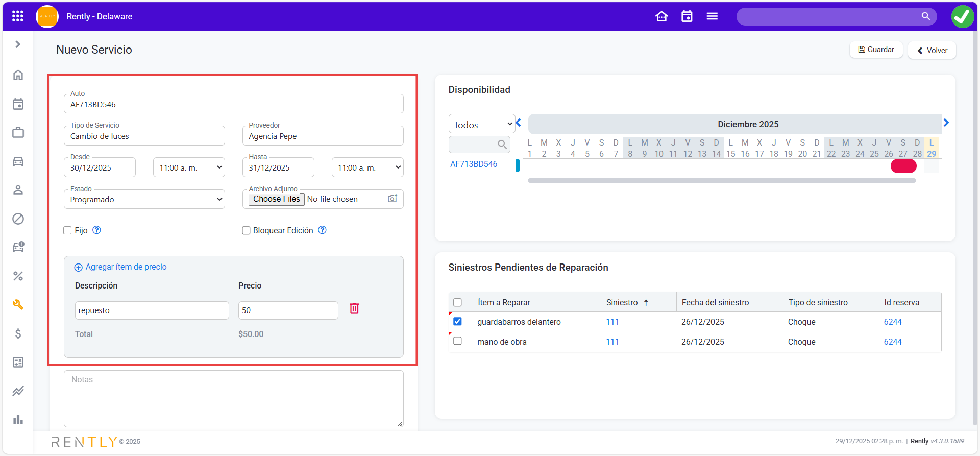
Task: Enable the Fijo checkbox
Action: (67, 230)
